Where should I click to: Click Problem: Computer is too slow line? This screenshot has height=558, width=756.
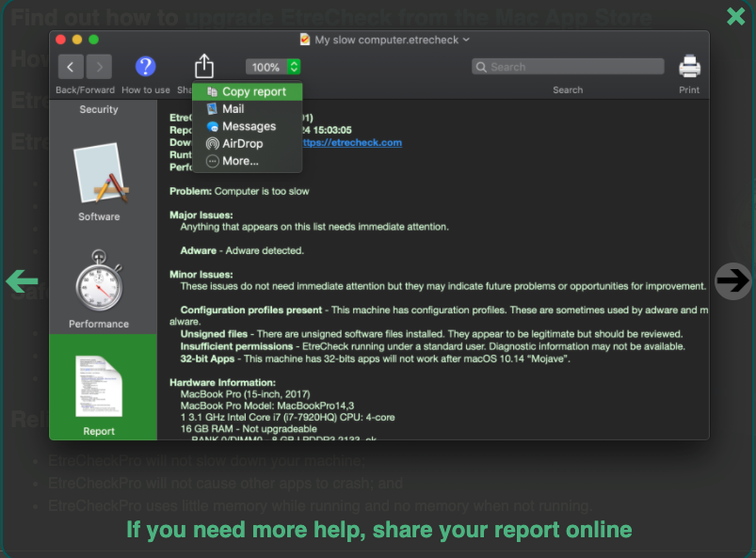pos(239,191)
